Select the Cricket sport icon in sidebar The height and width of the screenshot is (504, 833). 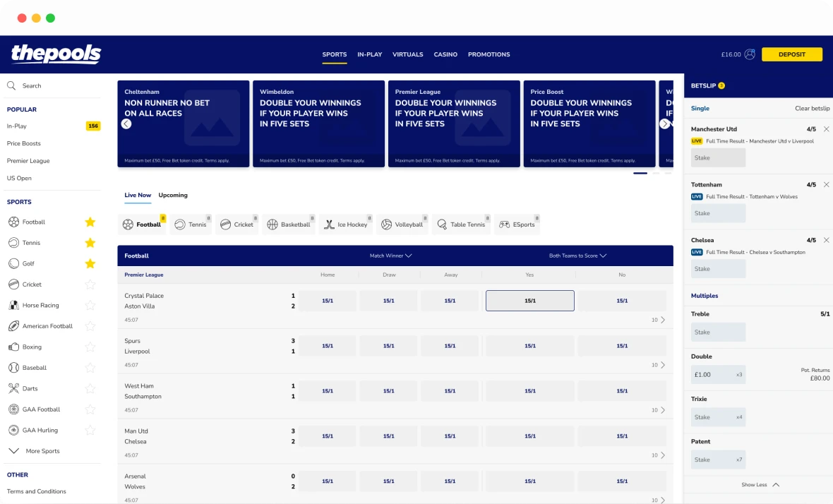[x=14, y=284]
